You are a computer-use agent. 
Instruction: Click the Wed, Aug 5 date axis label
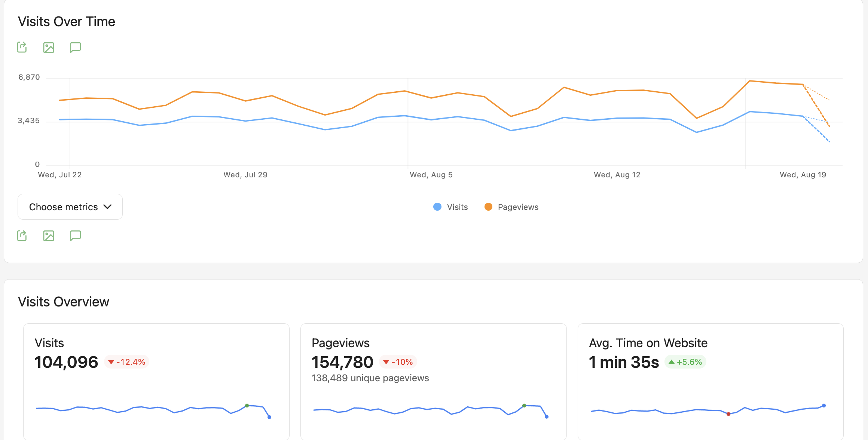tap(431, 175)
